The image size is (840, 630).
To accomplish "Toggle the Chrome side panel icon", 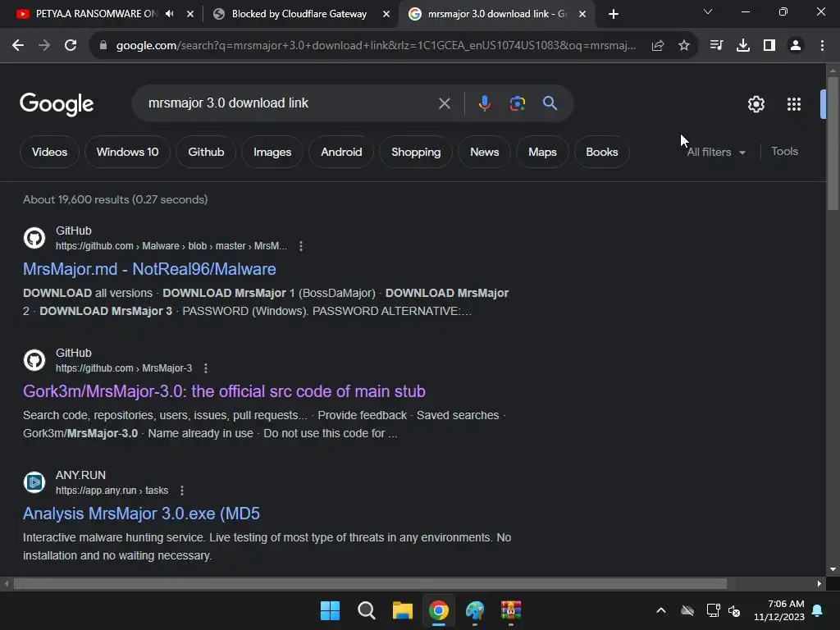I will pos(769,46).
